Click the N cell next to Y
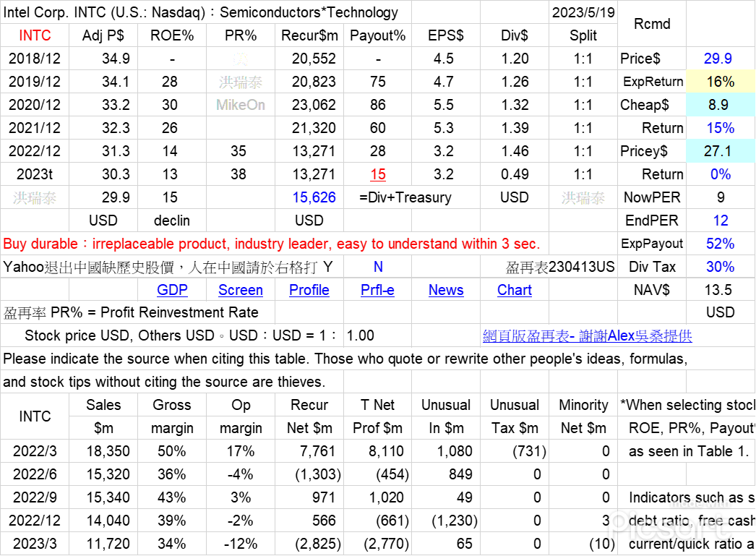Screen dimensions: 756x556 point(378,267)
